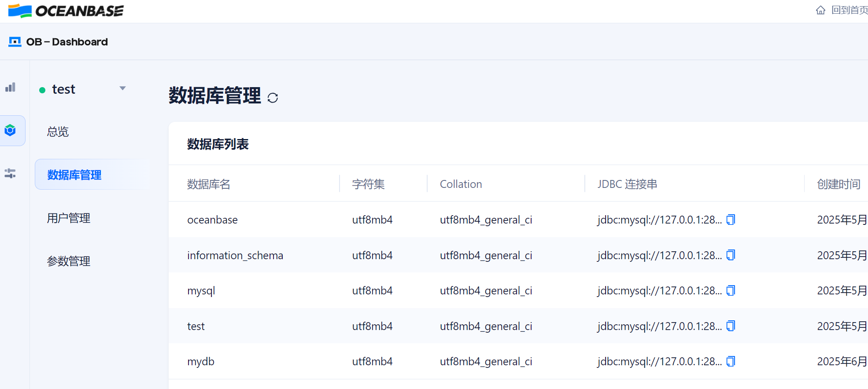Click utf8mb4 charset in oceanbase row
This screenshot has width=868, height=389.
point(372,220)
